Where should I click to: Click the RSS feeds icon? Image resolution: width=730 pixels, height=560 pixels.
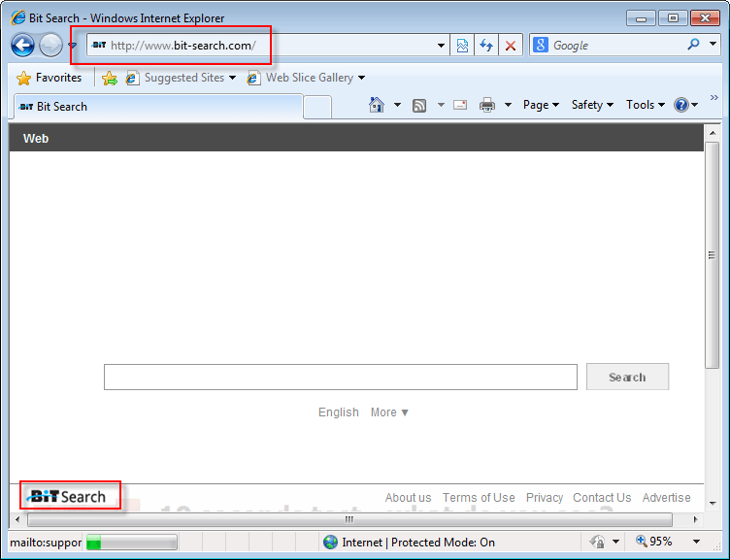point(419,106)
